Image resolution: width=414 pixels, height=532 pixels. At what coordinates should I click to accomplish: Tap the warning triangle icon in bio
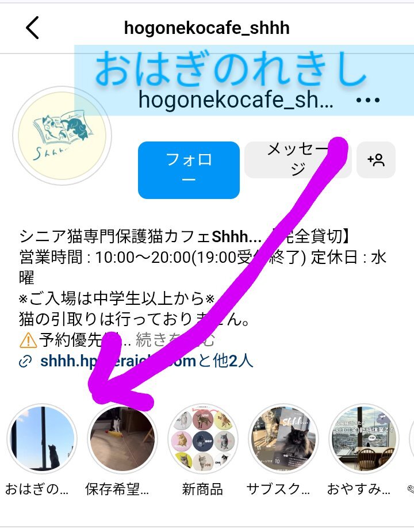(28, 340)
